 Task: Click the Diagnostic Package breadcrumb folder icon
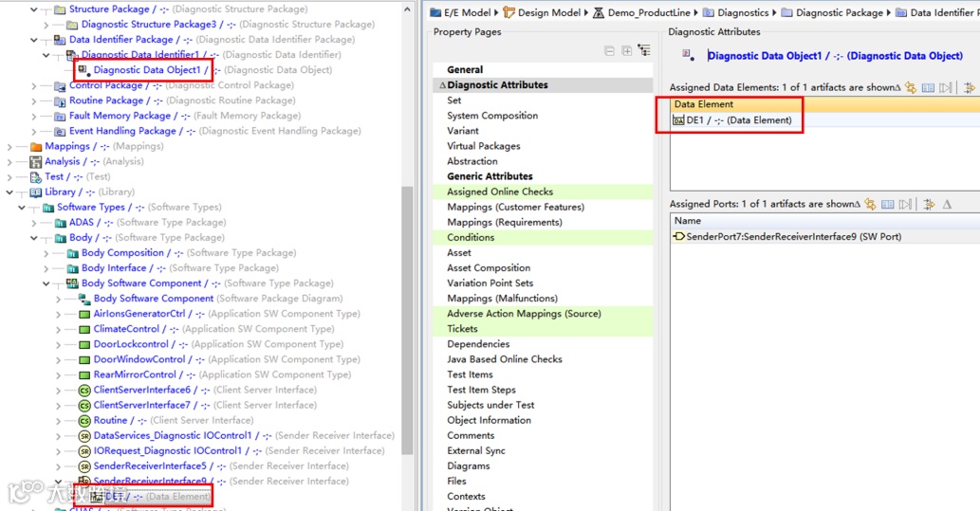pyautogui.click(x=786, y=12)
